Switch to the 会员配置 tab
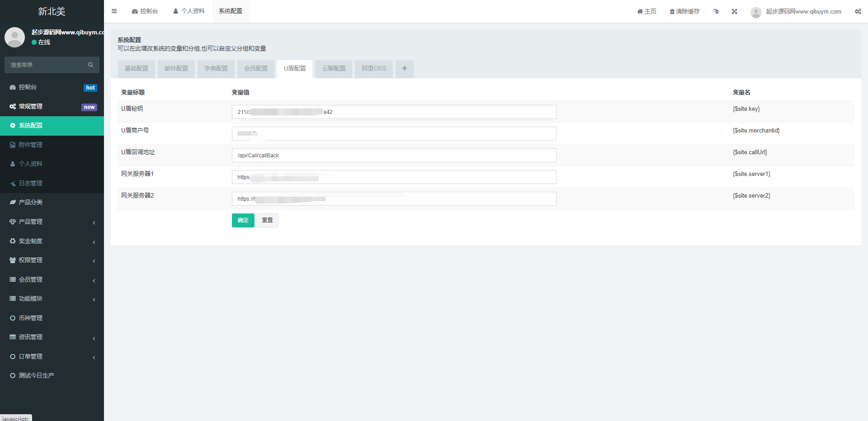The height and width of the screenshot is (421, 868). tap(256, 69)
